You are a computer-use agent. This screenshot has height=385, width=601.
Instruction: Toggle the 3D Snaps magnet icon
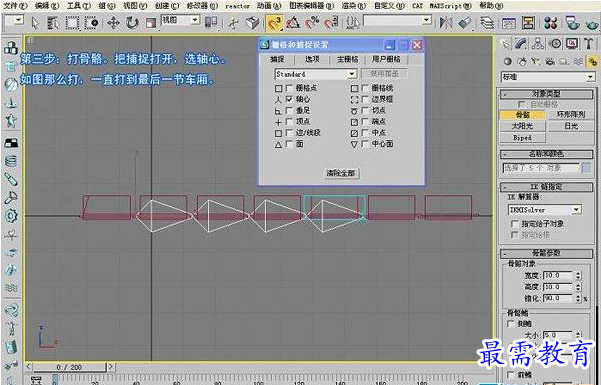[274, 23]
